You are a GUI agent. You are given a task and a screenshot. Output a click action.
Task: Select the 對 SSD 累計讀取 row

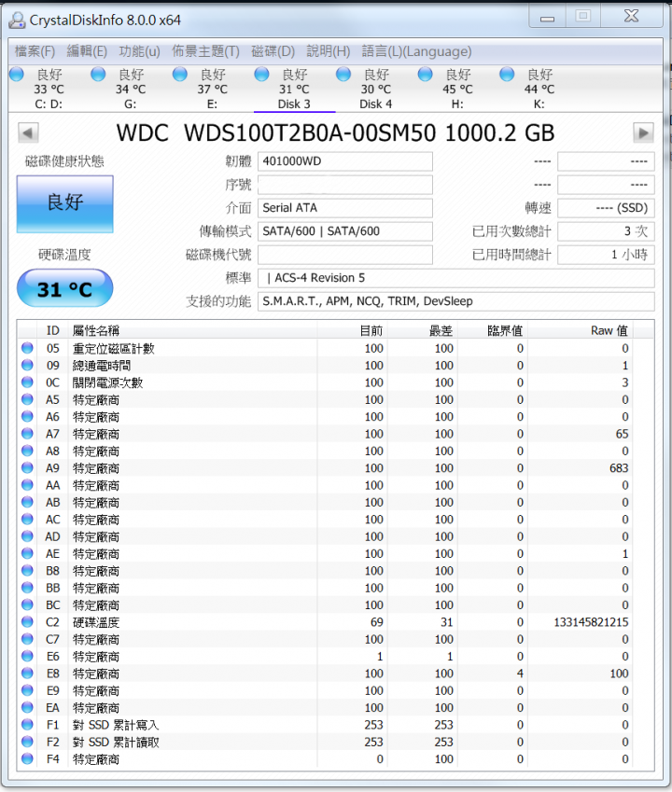(x=325, y=742)
